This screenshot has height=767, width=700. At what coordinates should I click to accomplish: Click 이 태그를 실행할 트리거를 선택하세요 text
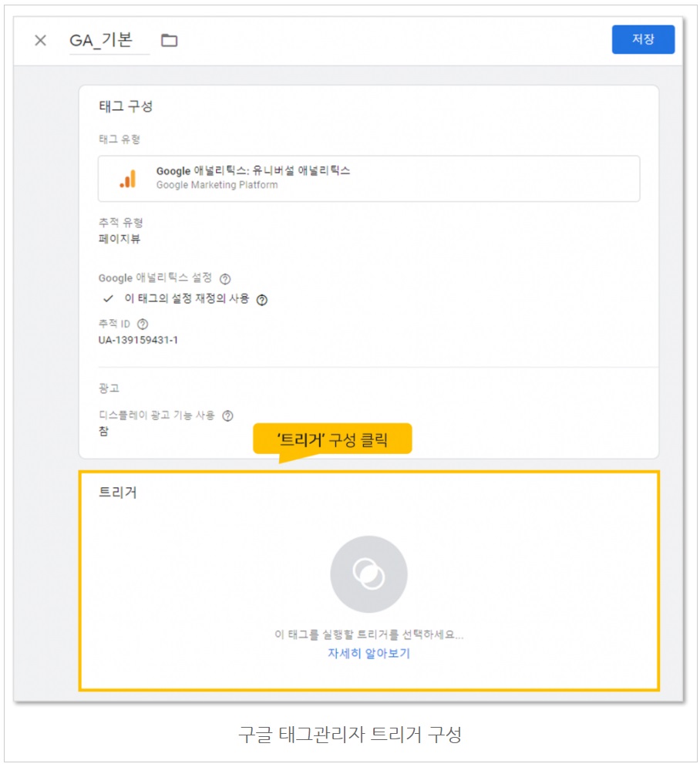(x=369, y=634)
